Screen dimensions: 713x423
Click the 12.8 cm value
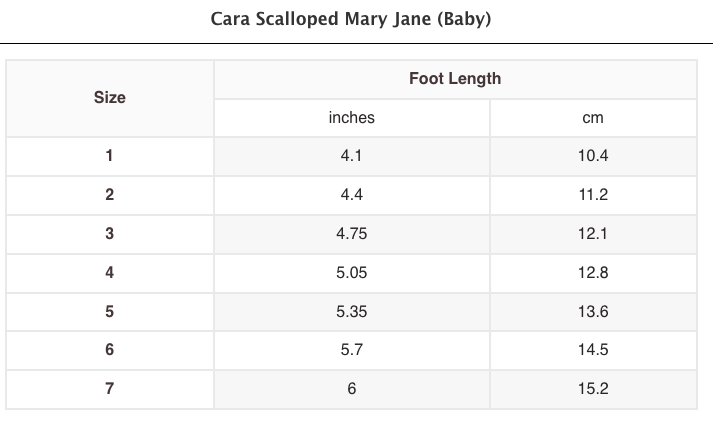pyautogui.click(x=593, y=273)
